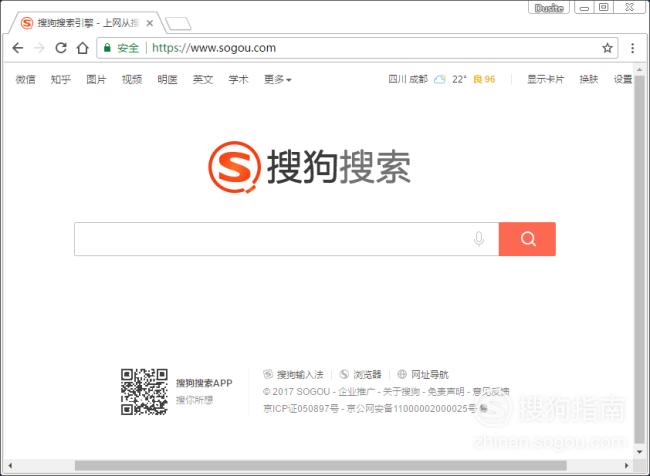The image size is (650, 476).
Task: Open a new browser tab
Action: (x=178, y=24)
